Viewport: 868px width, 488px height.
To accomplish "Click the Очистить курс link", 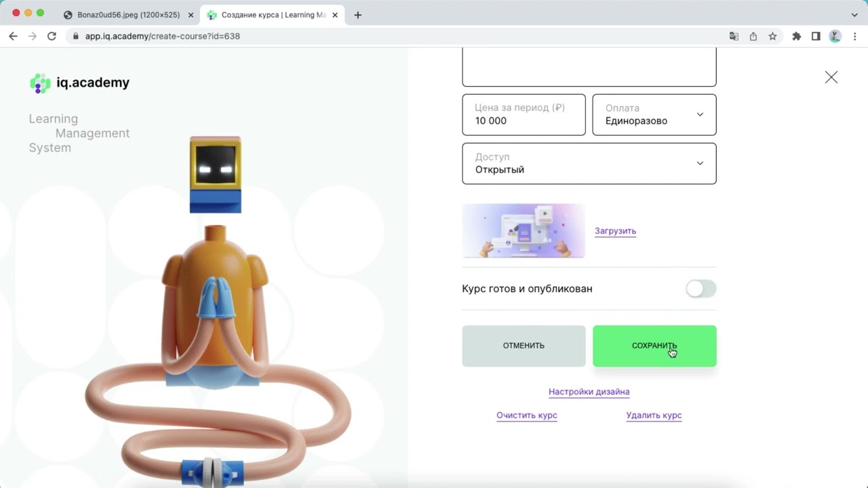I will (527, 415).
